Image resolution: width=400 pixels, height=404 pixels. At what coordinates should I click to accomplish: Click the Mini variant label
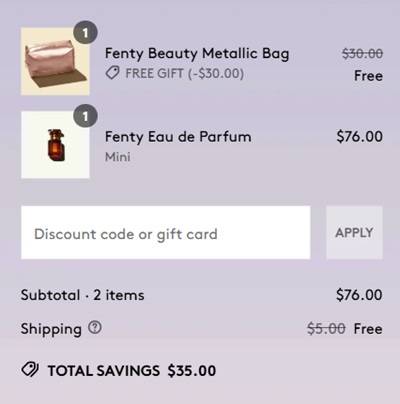[118, 157]
